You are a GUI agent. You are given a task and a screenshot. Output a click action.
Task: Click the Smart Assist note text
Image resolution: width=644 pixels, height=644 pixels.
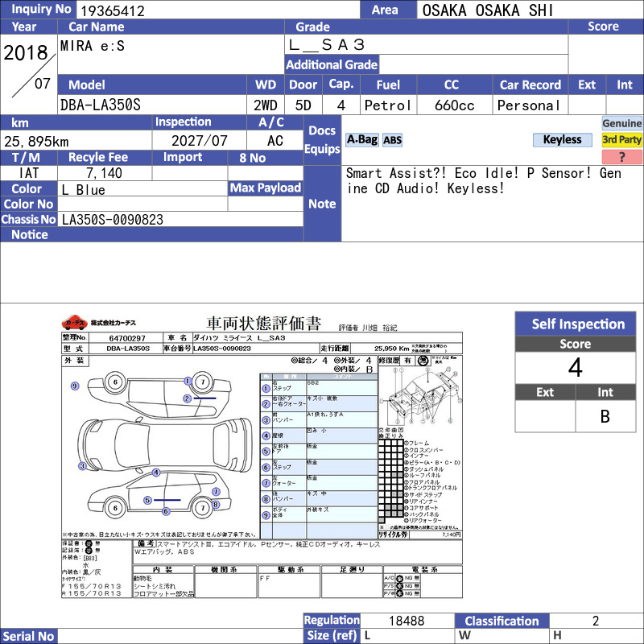484,180
